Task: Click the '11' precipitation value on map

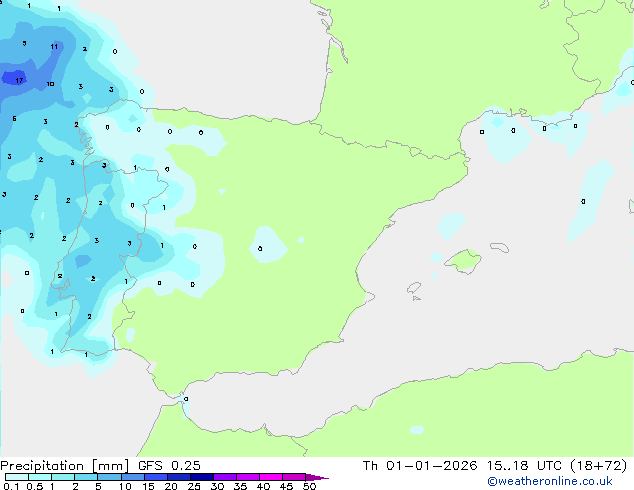Action: pyautogui.click(x=54, y=46)
